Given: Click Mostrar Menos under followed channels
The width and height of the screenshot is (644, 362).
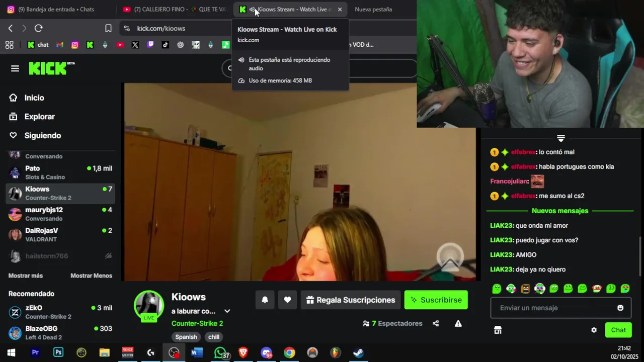Looking at the screenshot, I should pos(91,276).
